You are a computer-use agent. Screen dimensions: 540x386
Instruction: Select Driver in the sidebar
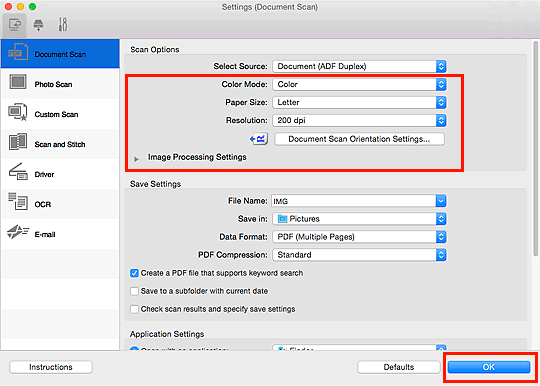pyautogui.click(x=60, y=174)
